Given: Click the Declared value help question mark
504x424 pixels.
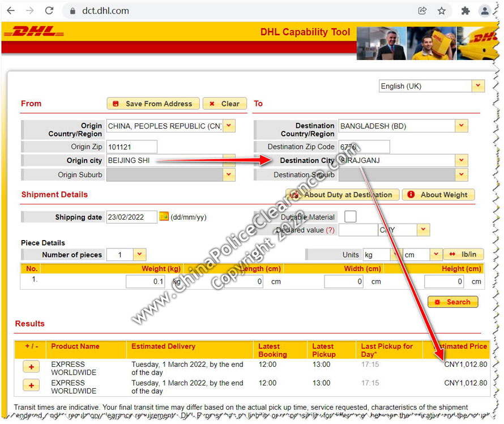Looking at the screenshot, I should pyautogui.click(x=330, y=230).
